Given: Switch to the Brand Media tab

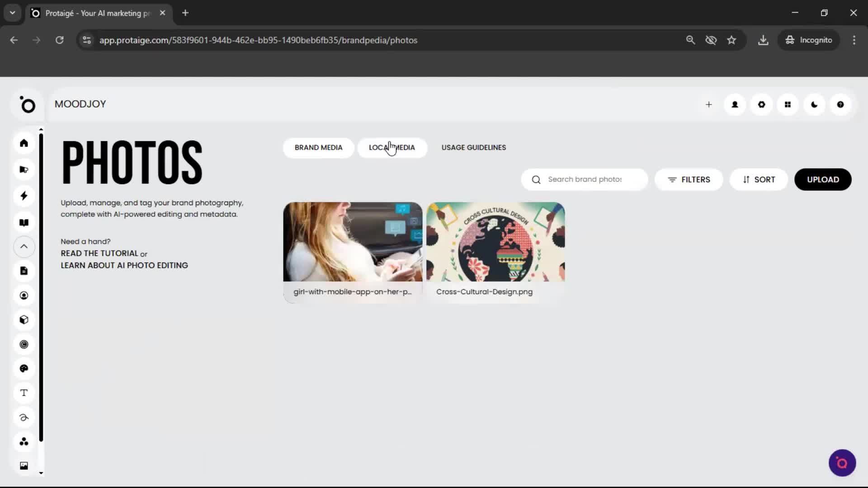Looking at the screenshot, I should (318, 147).
